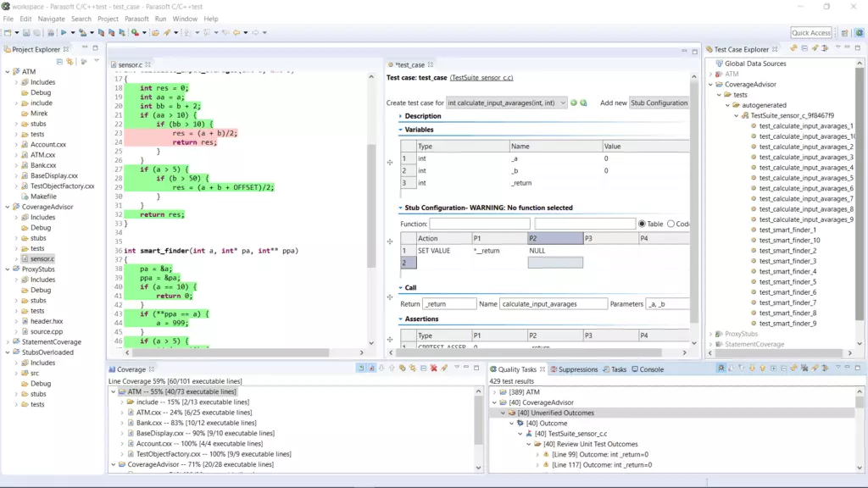This screenshot has height=488, width=868.
Task: Run the application using the green Run icon
Action: (64, 32)
